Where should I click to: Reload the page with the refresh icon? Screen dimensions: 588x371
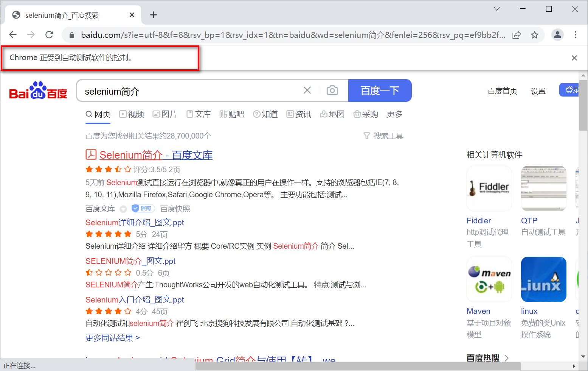[x=49, y=35]
